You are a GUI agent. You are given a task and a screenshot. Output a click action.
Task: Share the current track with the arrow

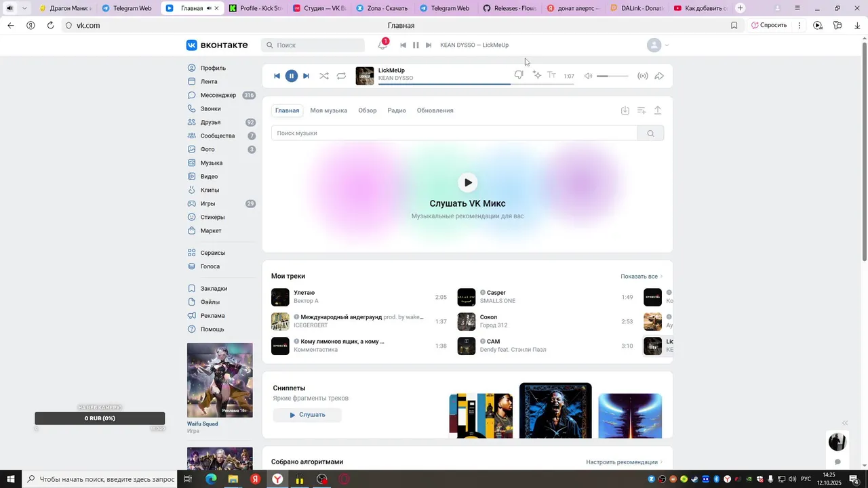click(659, 76)
